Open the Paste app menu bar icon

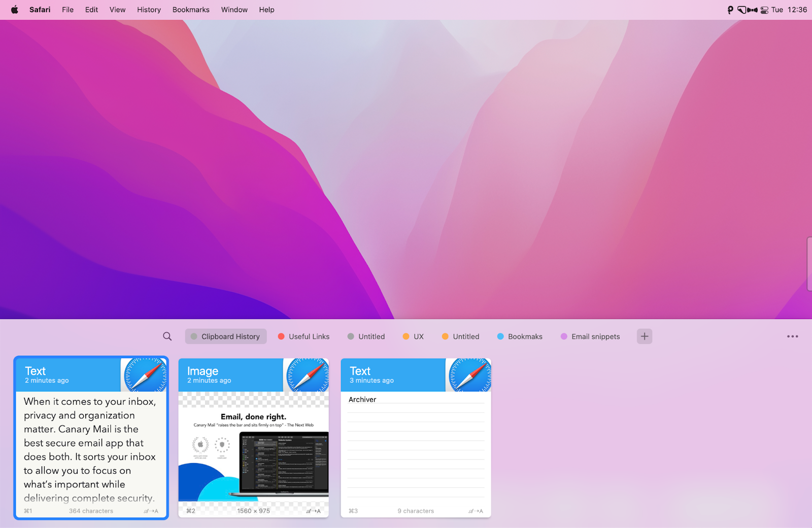[x=730, y=10]
